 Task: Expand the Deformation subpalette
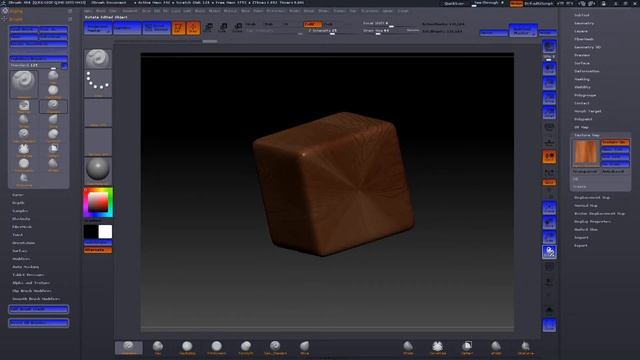click(x=587, y=71)
